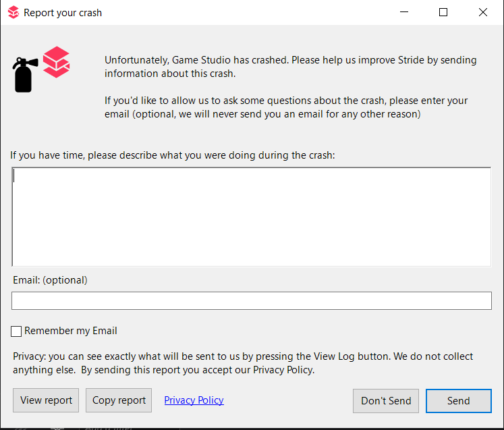Click the "Remember my Email" label text
Viewport: 504px width, 430px height.
pyautogui.click(x=71, y=331)
